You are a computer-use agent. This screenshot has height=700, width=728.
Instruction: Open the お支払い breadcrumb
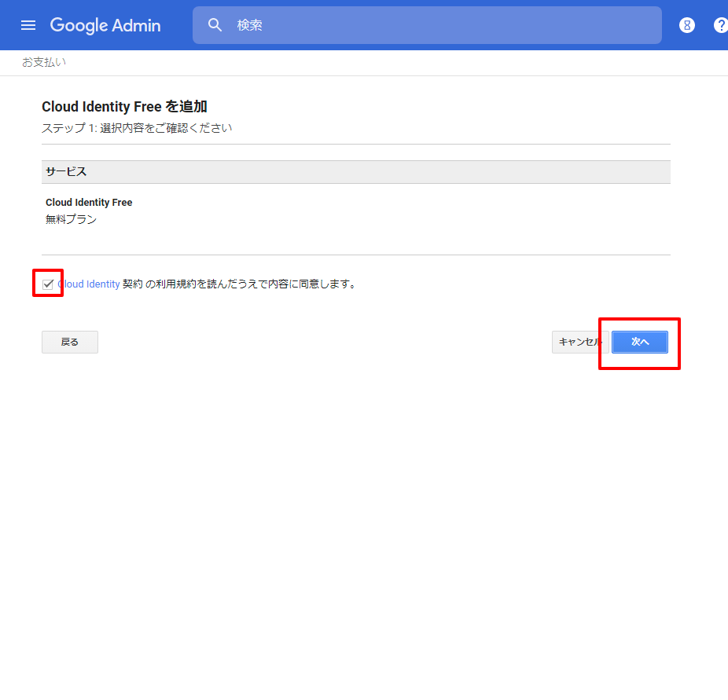[44, 62]
